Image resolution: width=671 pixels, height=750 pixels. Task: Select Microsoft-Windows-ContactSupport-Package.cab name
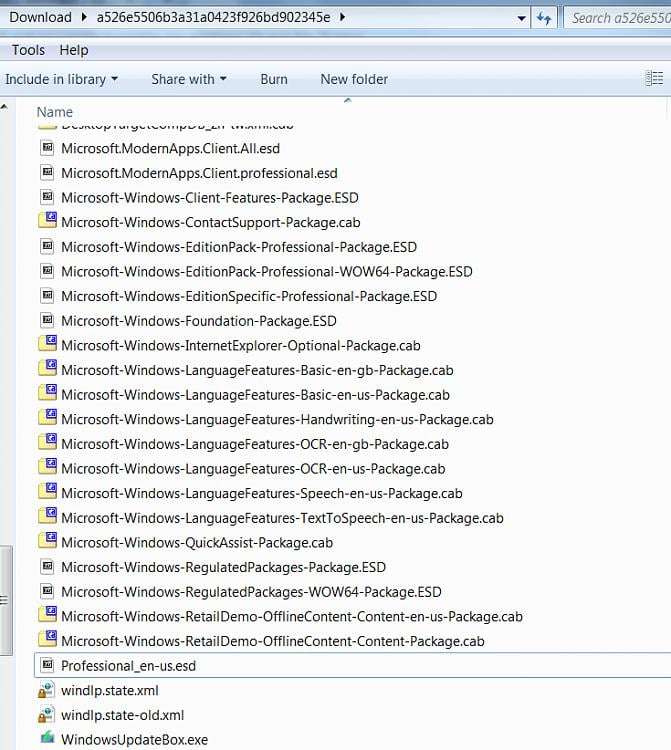[x=211, y=222]
